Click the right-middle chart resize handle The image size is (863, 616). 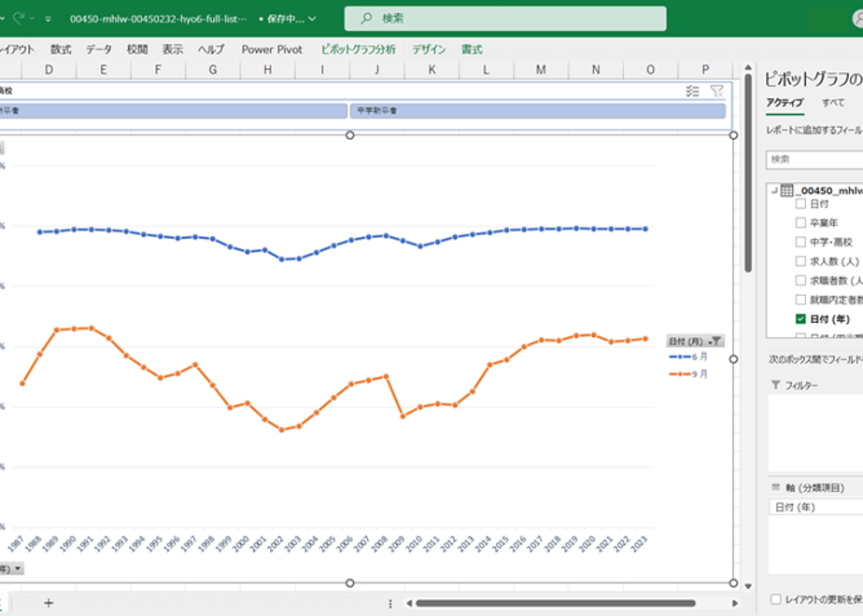pos(734,359)
